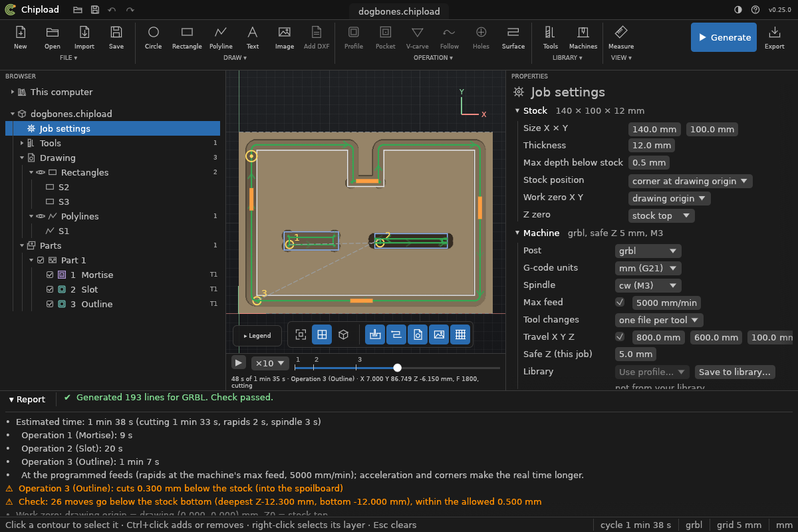
Task: Open the OPERATION menu group
Action: coord(433,58)
